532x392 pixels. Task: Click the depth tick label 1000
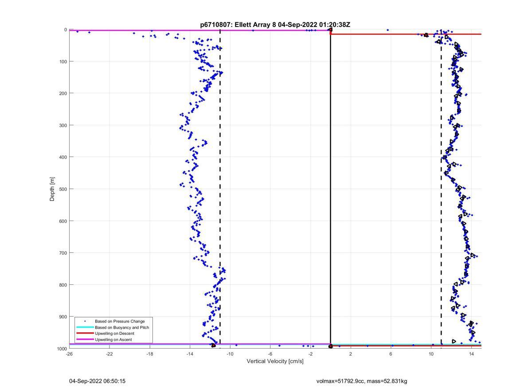(62, 349)
